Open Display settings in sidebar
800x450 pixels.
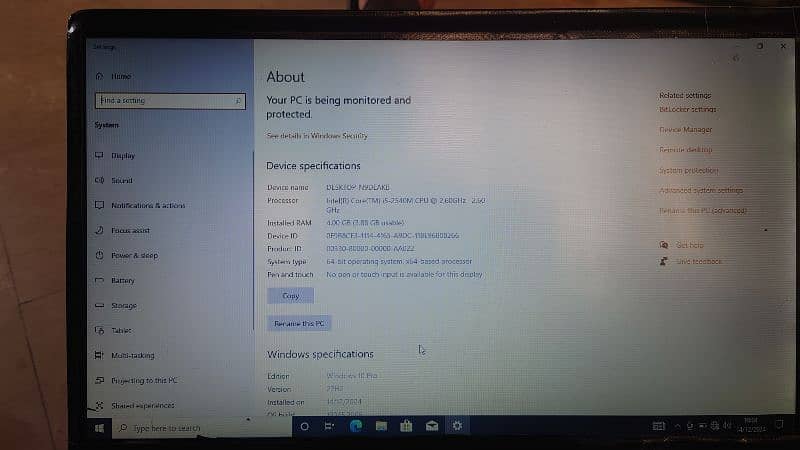(123, 156)
